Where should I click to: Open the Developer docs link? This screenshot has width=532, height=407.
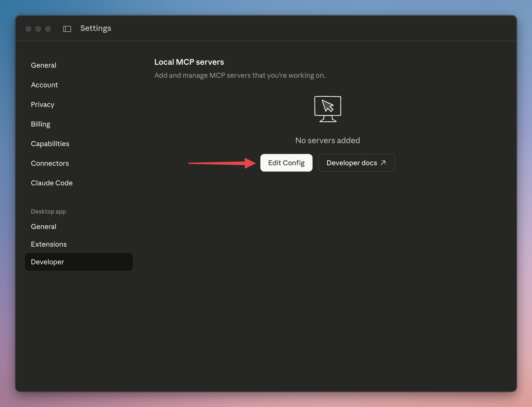356,163
